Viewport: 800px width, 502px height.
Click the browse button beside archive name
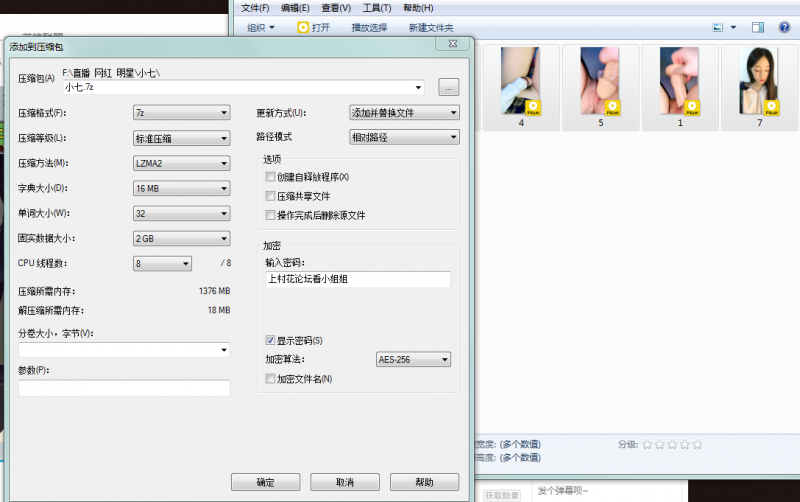(448, 87)
